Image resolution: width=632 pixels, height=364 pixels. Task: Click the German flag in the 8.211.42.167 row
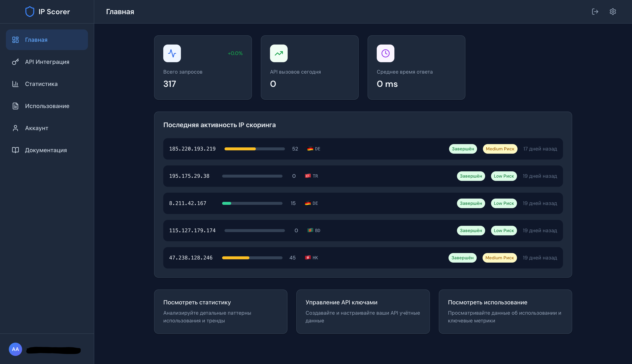coord(308,203)
